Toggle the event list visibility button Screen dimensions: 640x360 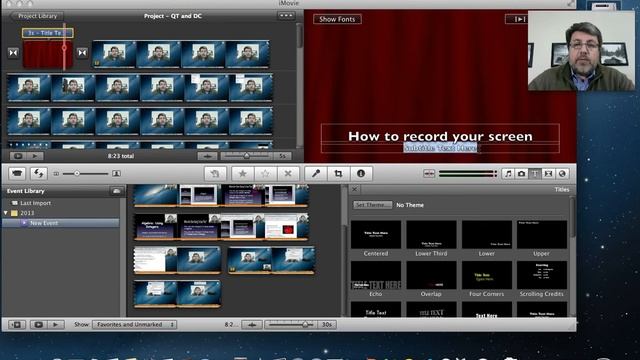tap(17, 324)
